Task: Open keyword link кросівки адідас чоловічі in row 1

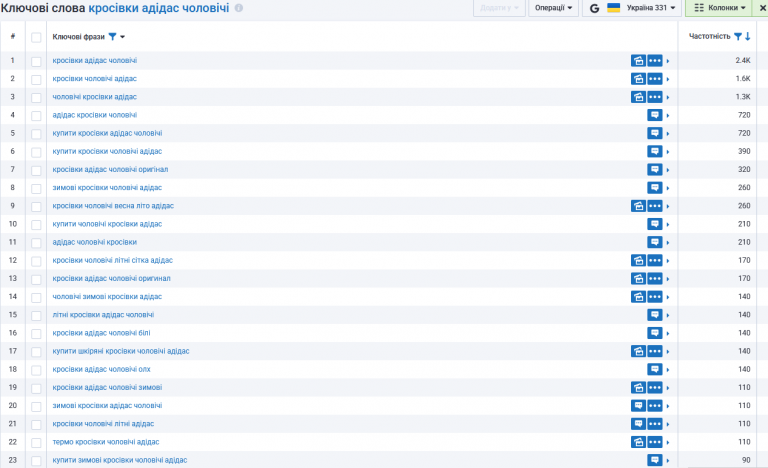Action: click(x=95, y=60)
